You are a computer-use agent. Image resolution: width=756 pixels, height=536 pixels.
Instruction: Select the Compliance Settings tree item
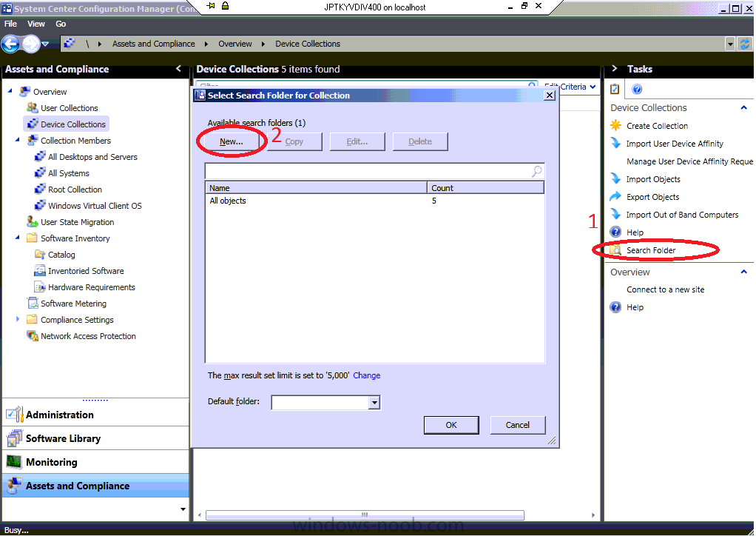pyautogui.click(x=77, y=320)
